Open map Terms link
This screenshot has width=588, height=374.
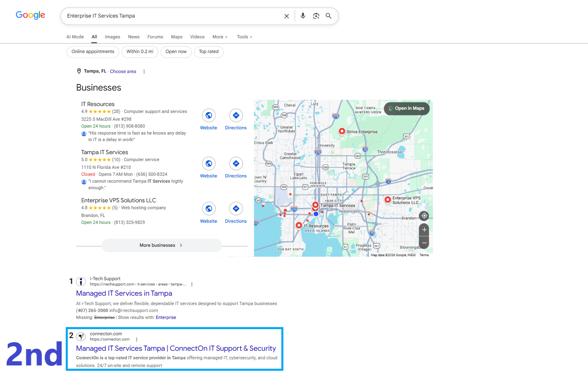424,255
